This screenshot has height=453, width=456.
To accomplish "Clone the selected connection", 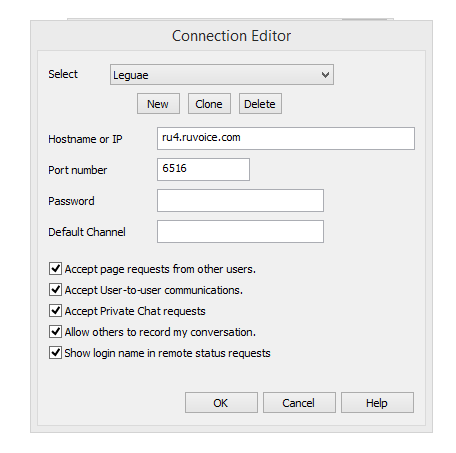I will (209, 104).
